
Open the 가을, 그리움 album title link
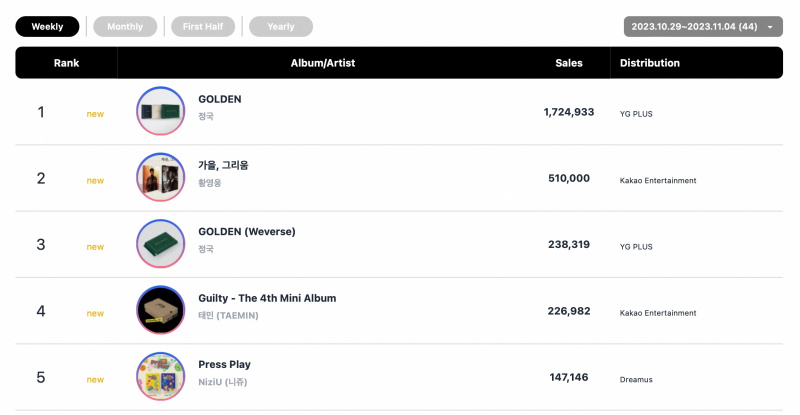click(223, 165)
